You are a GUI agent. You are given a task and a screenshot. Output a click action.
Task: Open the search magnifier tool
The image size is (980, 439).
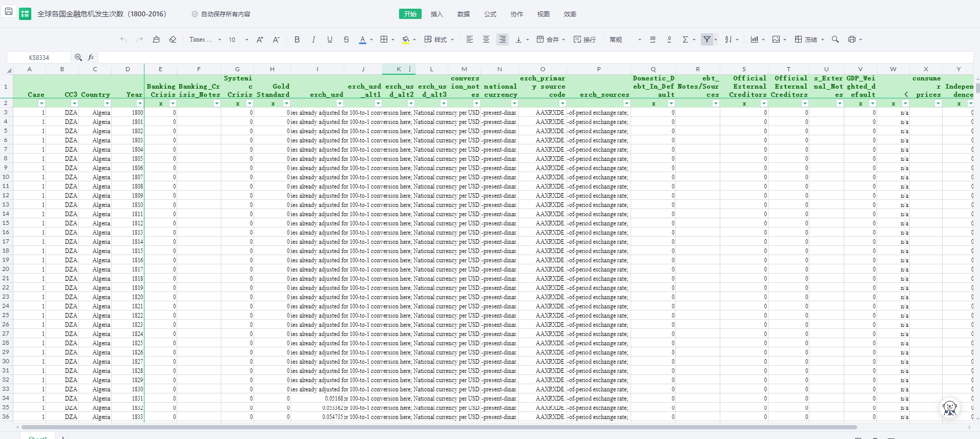click(x=835, y=39)
